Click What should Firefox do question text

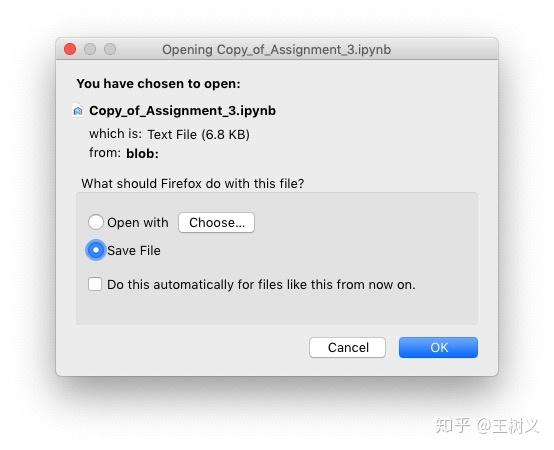pyautogui.click(x=193, y=184)
